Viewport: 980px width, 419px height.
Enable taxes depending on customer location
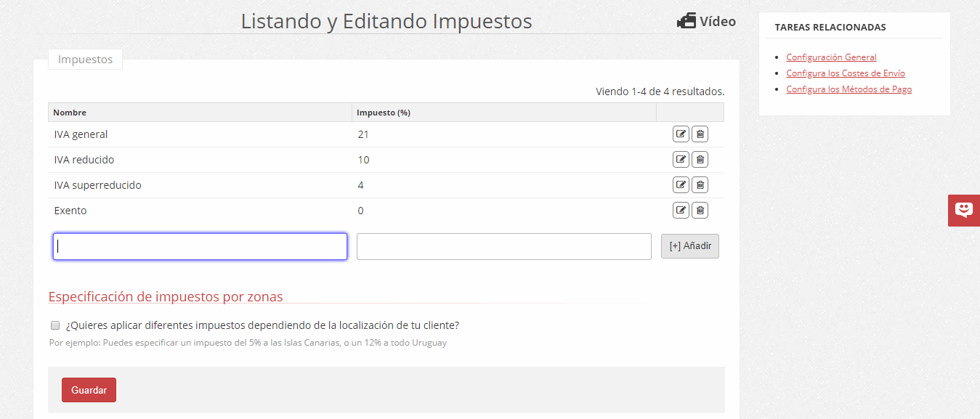(55, 325)
